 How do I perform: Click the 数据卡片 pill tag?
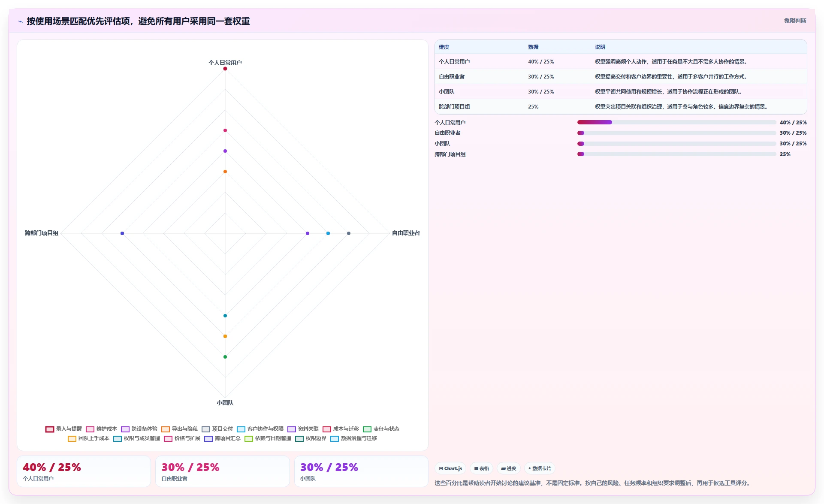pyautogui.click(x=540, y=468)
